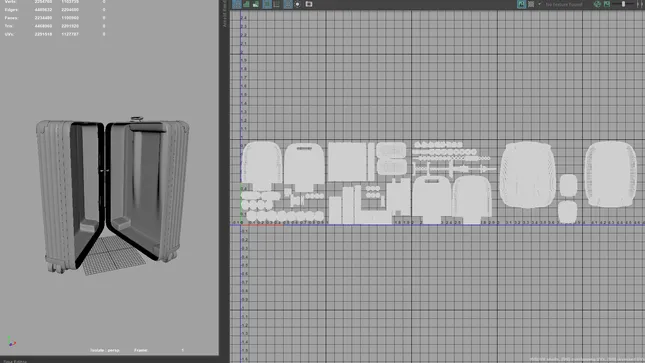Click the UV grid display icon
Viewport: 645px width, 363px height.
276,4
